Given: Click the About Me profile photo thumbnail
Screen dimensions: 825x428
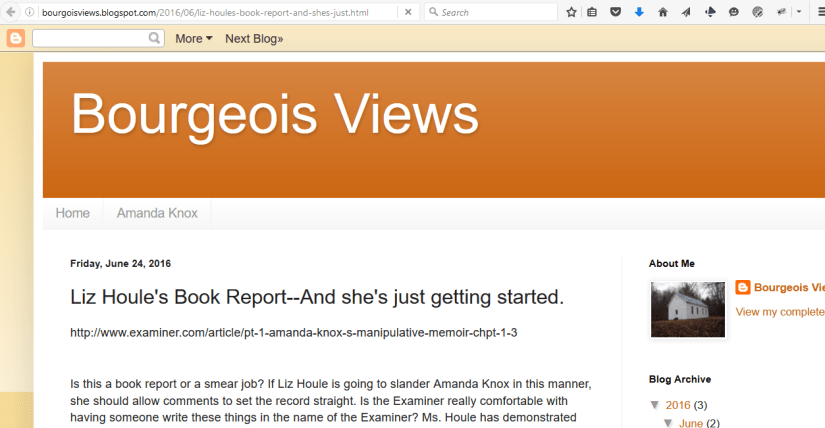Looking at the screenshot, I should 687,309.
